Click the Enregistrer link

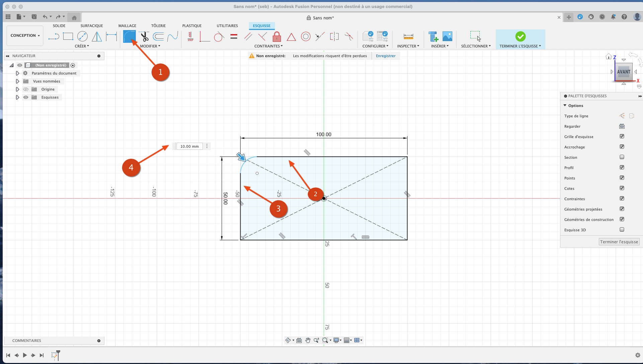point(385,56)
